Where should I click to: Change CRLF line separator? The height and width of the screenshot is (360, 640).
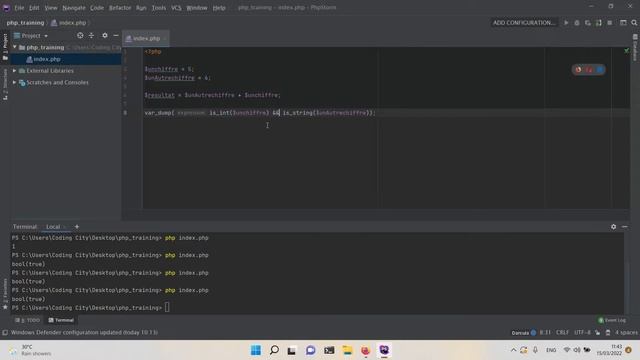562,333
